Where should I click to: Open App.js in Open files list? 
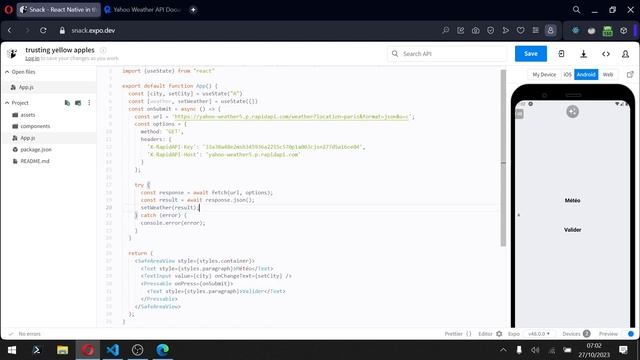pos(26,87)
